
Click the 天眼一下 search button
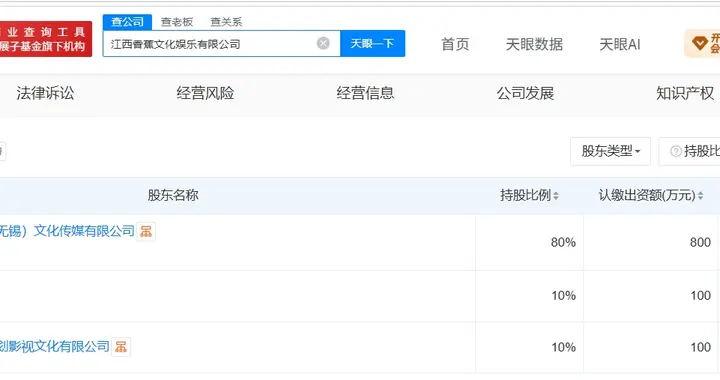tap(372, 44)
